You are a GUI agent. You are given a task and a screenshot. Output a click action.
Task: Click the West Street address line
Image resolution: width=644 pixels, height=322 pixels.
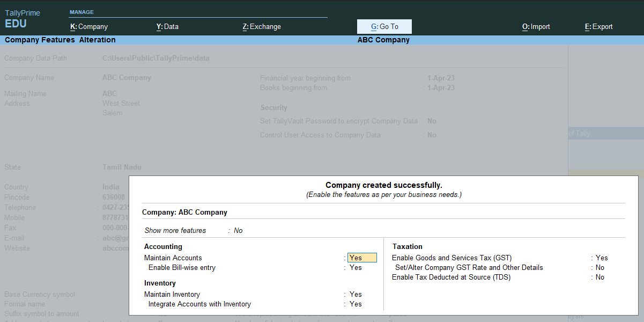[x=121, y=103]
